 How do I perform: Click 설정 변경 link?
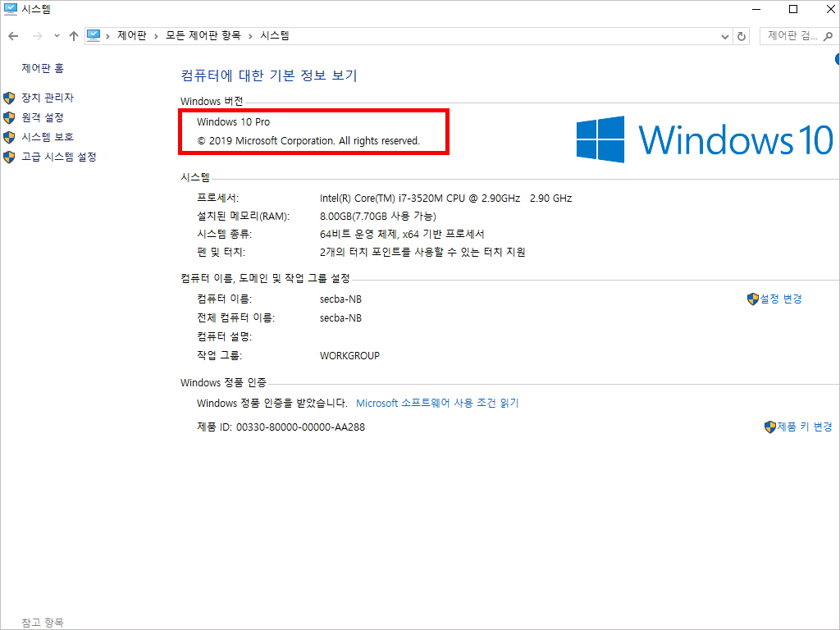point(781,299)
